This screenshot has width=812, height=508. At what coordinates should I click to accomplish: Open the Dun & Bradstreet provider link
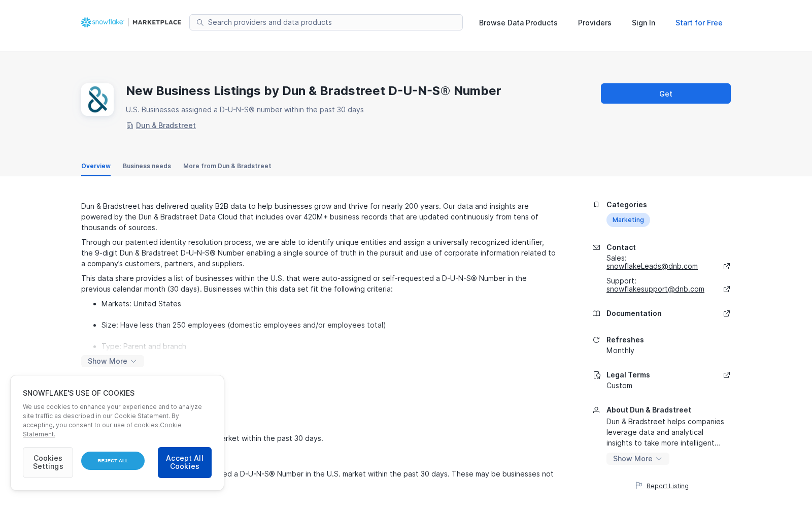pos(166,125)
